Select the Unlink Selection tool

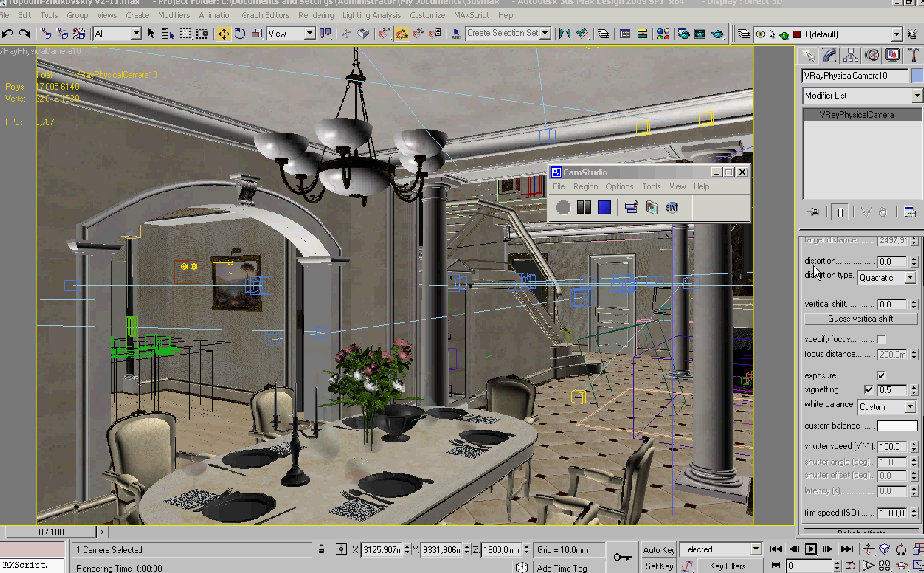click(x=62, y=34)
